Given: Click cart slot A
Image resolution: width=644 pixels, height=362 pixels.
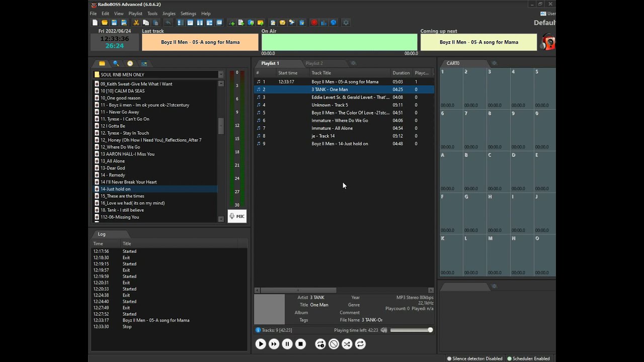Looking at the screenshot, I should click(x=451, y=171).
